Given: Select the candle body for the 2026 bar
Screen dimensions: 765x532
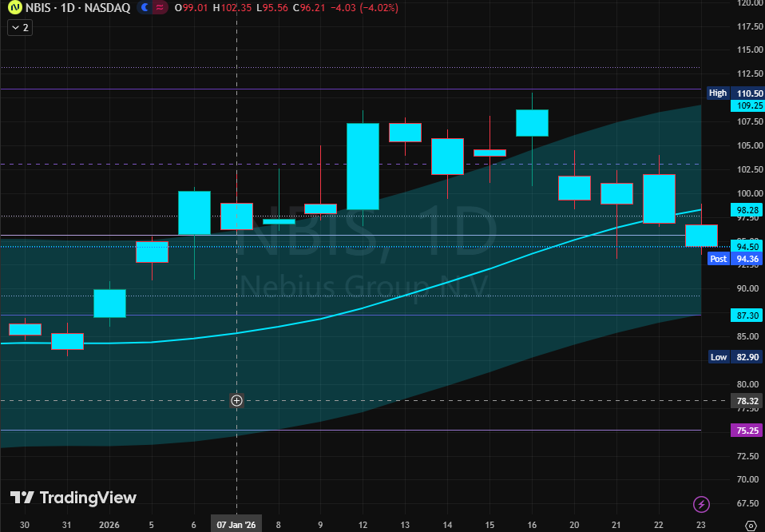Looking at the screenshot, I should pos(109,304).
